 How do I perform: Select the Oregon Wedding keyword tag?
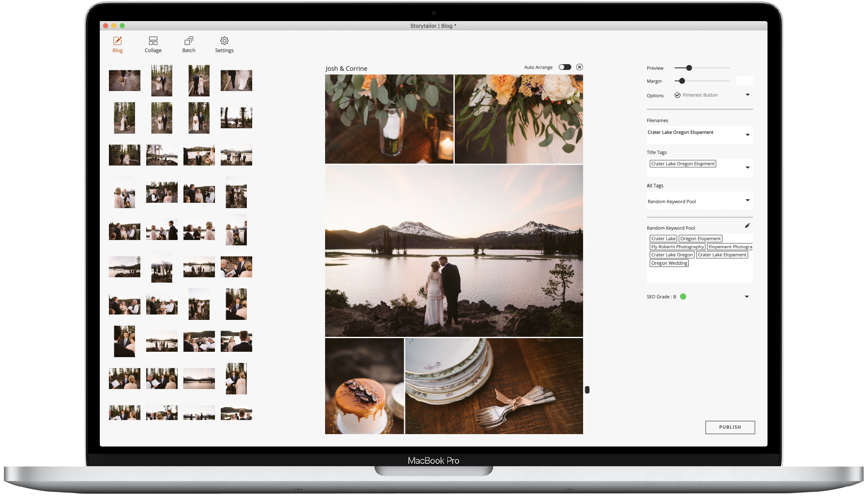click(669, 263)
